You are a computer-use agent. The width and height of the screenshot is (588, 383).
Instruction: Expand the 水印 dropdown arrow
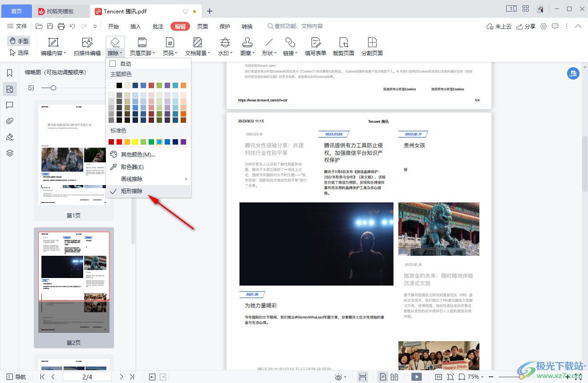click(232, 54)
